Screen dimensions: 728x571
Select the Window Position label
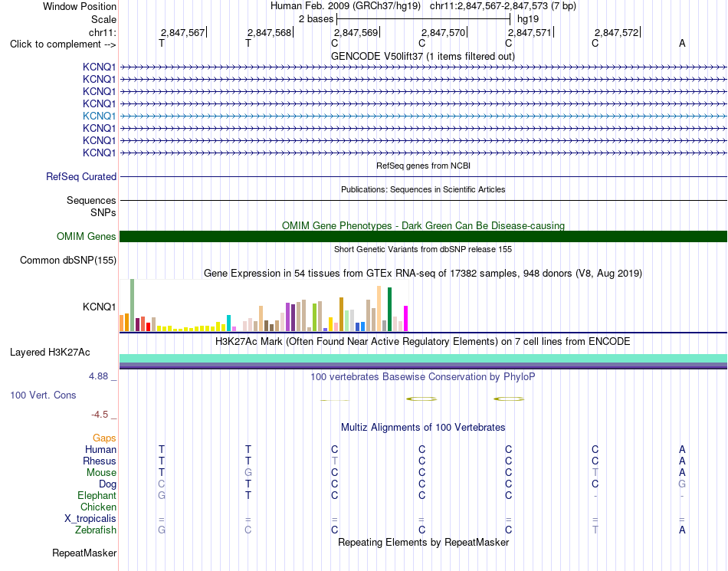click(x=80, y=6)
